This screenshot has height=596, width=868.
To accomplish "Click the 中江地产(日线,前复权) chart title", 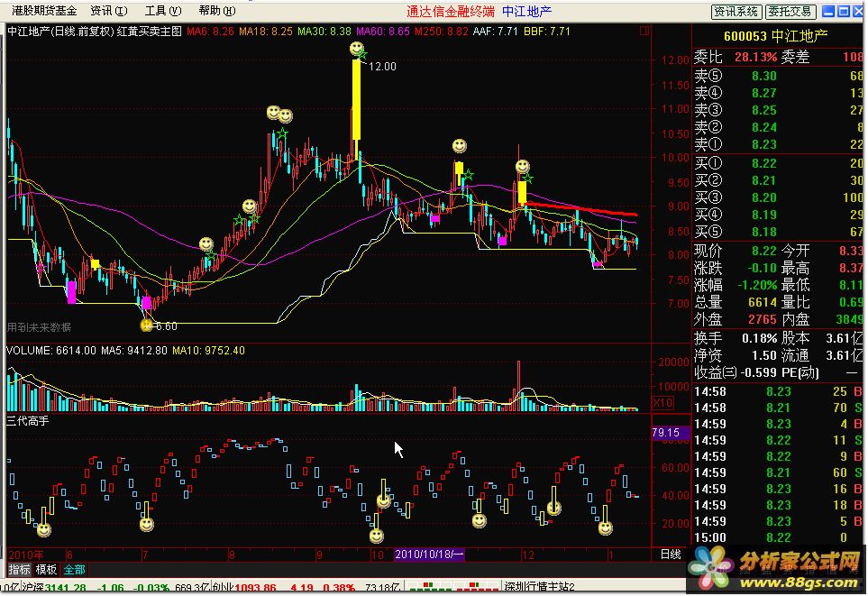I will 61,32.
